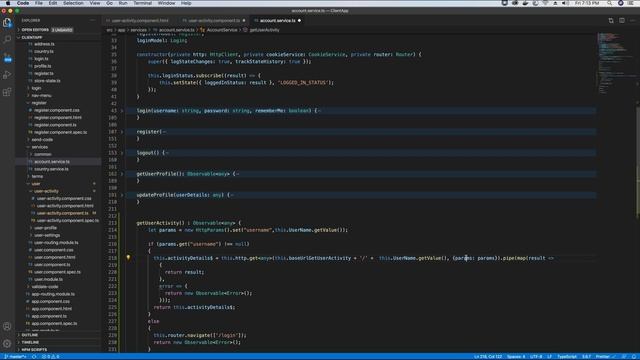Viewport: 640px width, 360px height.
Task: Expand the folded getUserProfile method
Action: pos(122,174)
